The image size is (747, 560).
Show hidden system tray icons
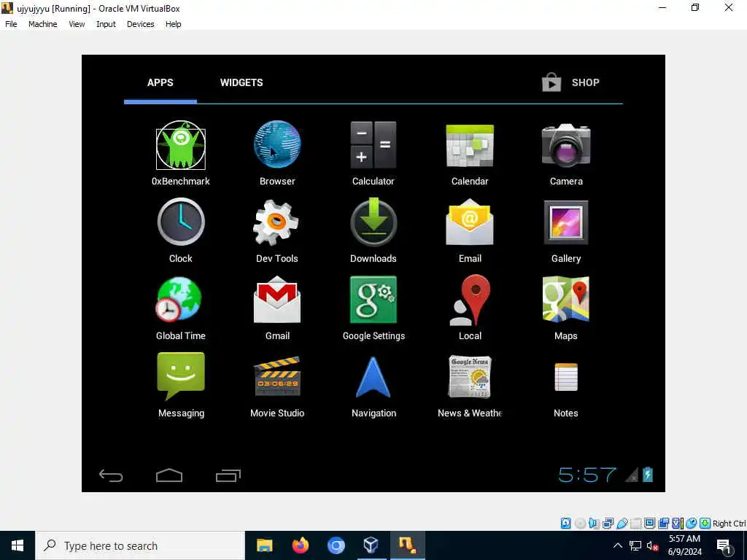[617, 545]
